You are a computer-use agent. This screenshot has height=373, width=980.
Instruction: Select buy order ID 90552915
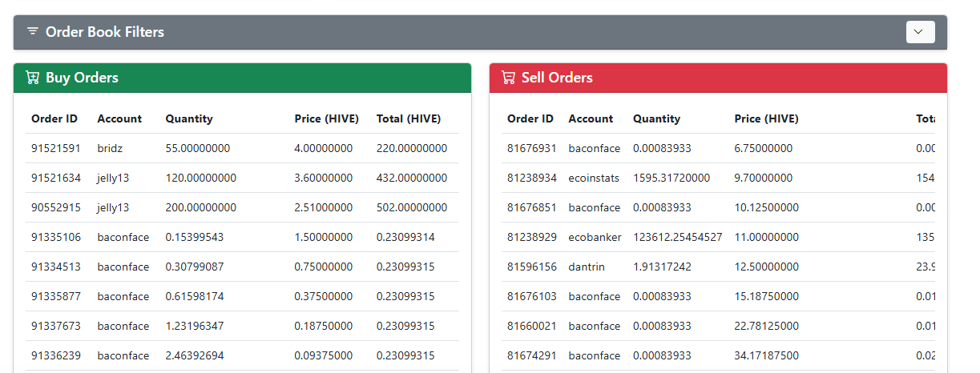56,207
